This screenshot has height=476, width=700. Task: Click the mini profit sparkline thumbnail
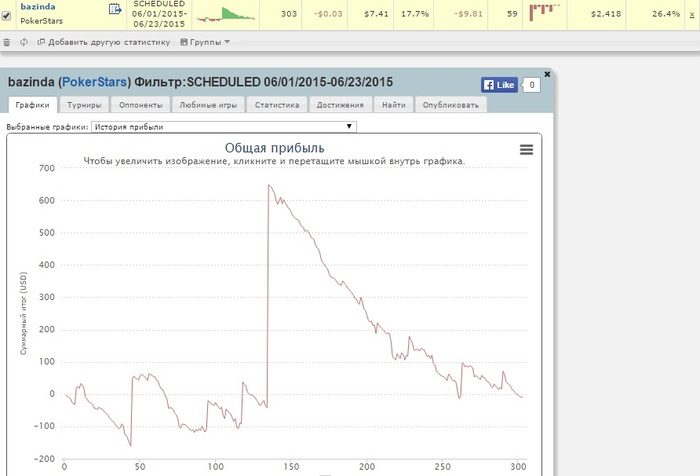(x=226, y=14)
